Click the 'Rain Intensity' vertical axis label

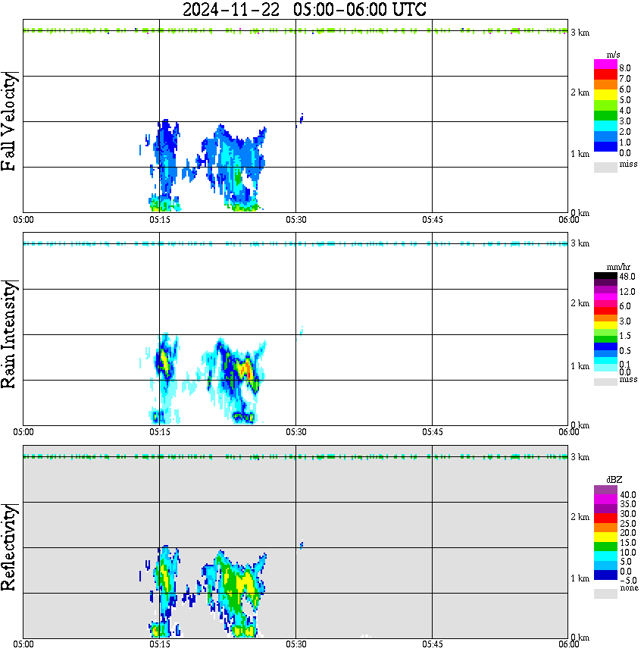click(8, 334)
